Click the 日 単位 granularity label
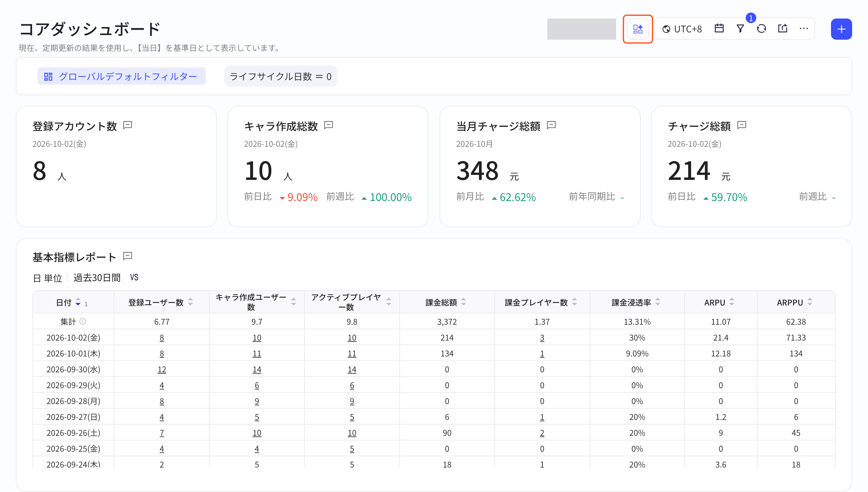The height and width of the screenshot is (492, 868). click(x=48, y=278)
